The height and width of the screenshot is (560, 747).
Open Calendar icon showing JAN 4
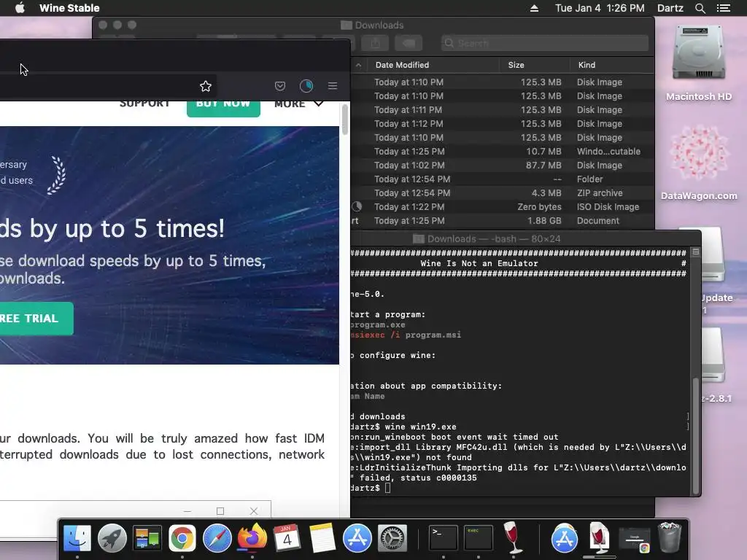287,538
